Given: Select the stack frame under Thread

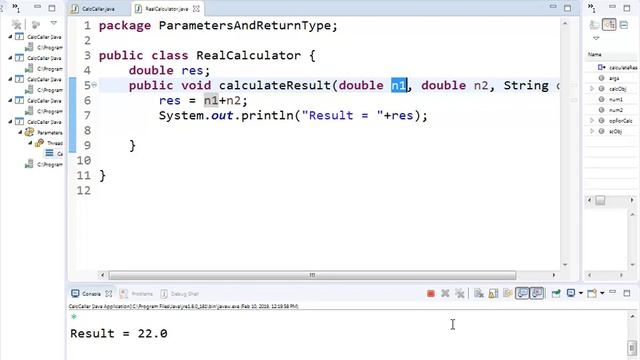Looking at the screenshot, I should pos(54,153).
